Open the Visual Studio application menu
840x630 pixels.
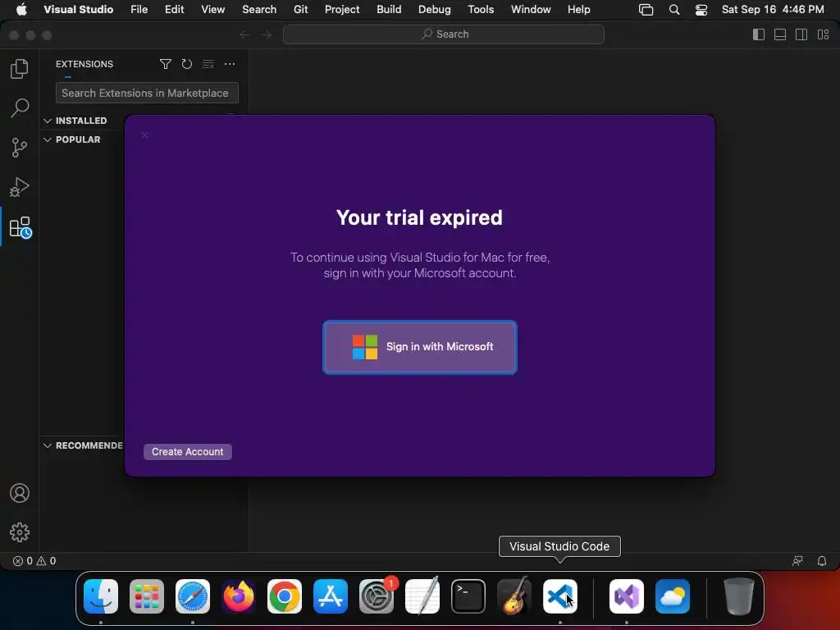[x=79, y=10]
